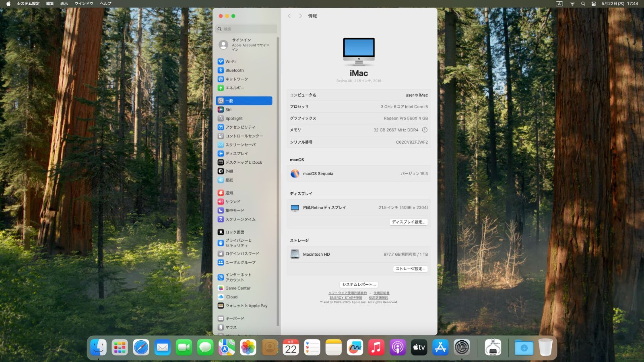Select ロック画面 in the sidebar

[244, 232]
